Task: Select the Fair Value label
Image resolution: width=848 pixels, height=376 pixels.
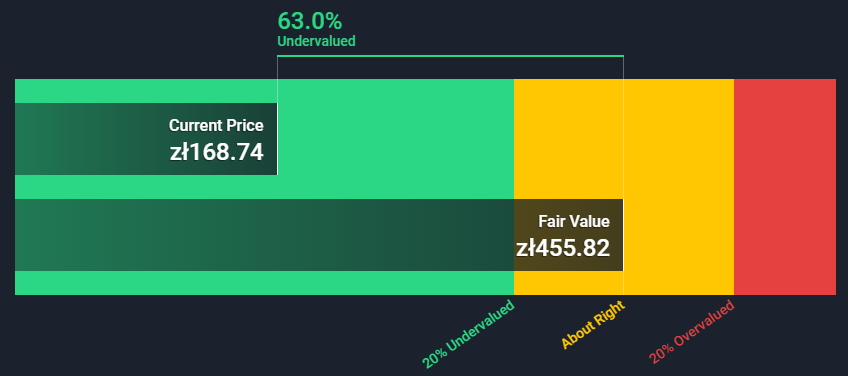Action: point(574,221)
